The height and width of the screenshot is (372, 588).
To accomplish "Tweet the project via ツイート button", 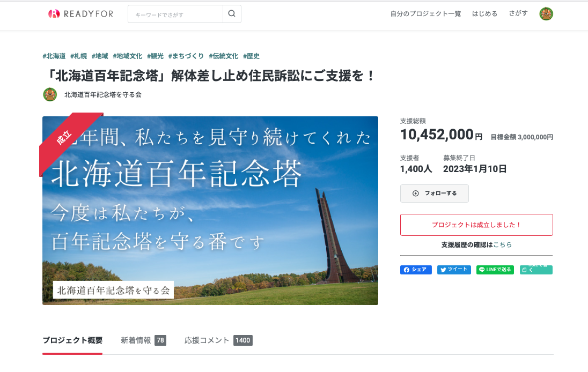I will [454, 270].
